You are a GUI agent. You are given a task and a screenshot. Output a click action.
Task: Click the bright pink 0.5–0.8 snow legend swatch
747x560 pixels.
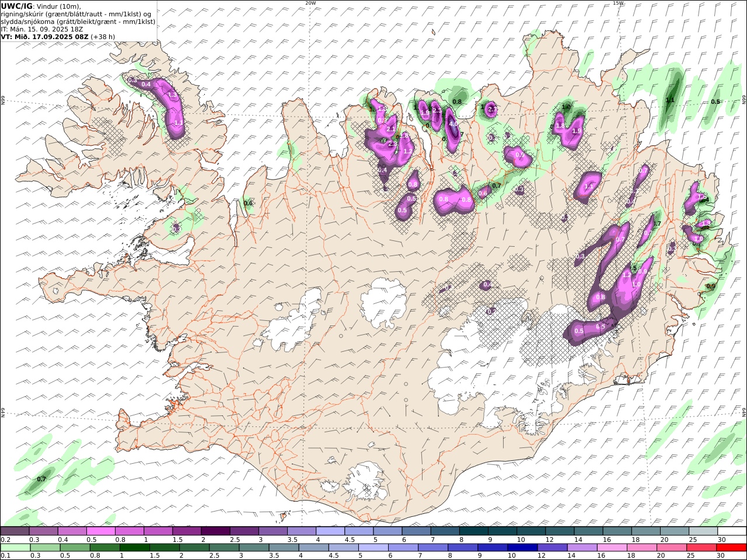(x=100, y=531)
